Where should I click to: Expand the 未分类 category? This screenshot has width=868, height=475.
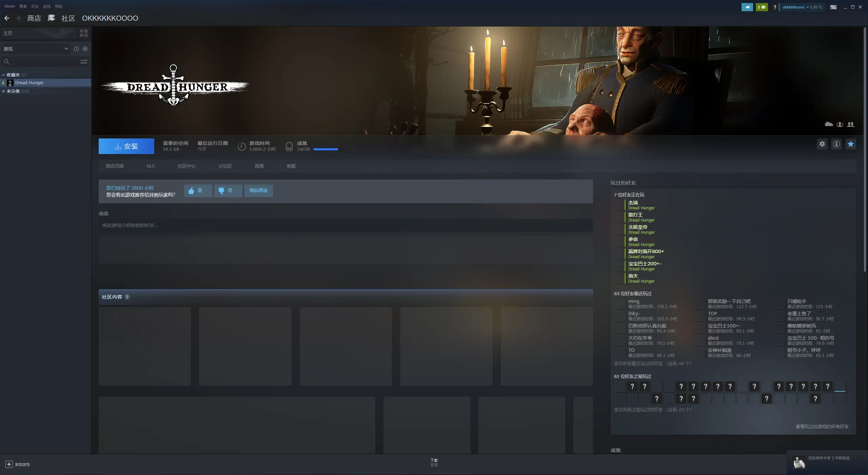[3, 91]
